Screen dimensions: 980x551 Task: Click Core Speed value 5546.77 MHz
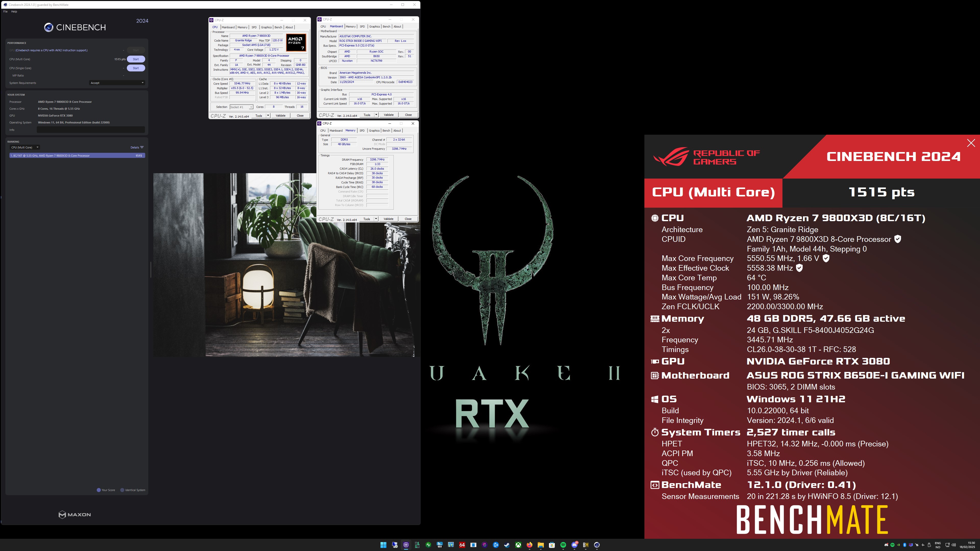(242, 84)
